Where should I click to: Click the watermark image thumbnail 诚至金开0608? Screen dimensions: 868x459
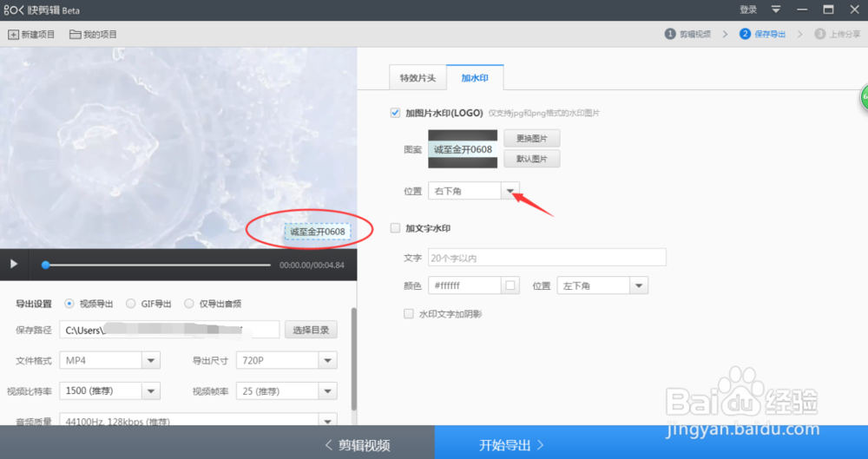(463, 149)
